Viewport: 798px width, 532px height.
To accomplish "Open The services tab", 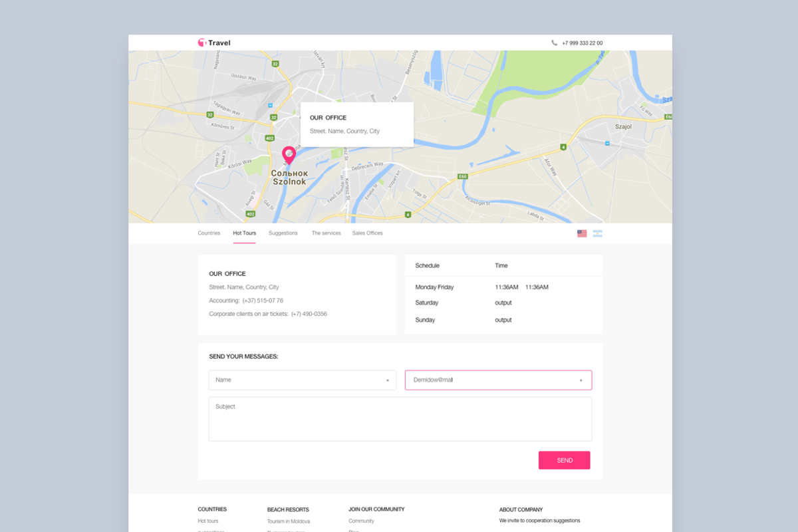I will coord(326,233).
